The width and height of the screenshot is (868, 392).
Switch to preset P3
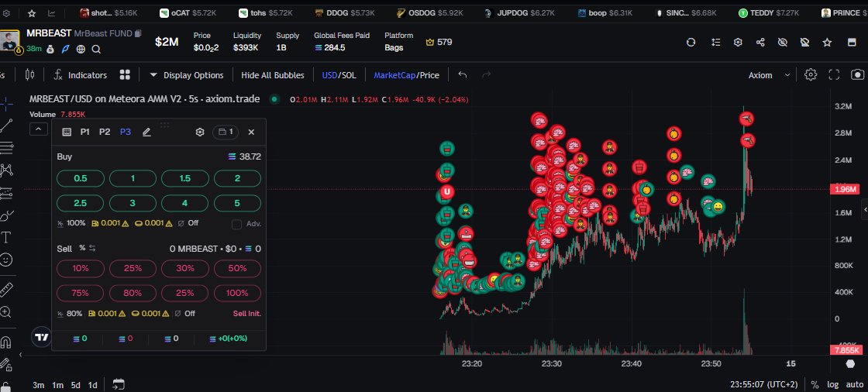coord(126,132)
